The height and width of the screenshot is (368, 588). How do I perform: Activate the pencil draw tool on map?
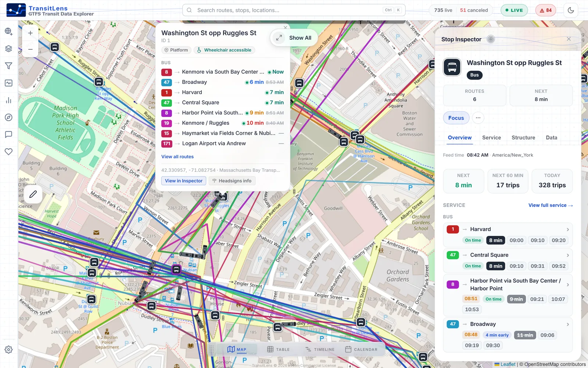pos(33,194)
